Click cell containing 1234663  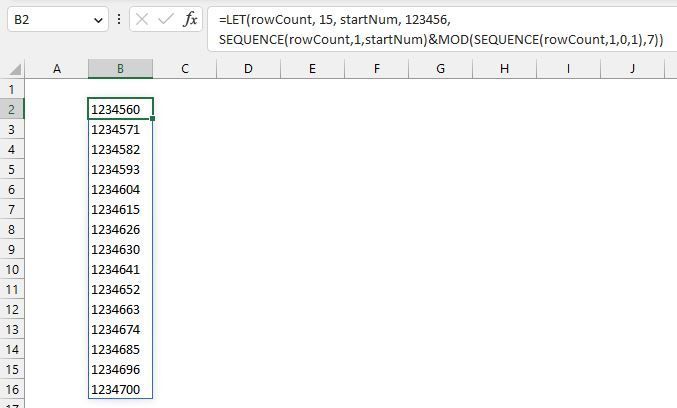coord(120,310)
